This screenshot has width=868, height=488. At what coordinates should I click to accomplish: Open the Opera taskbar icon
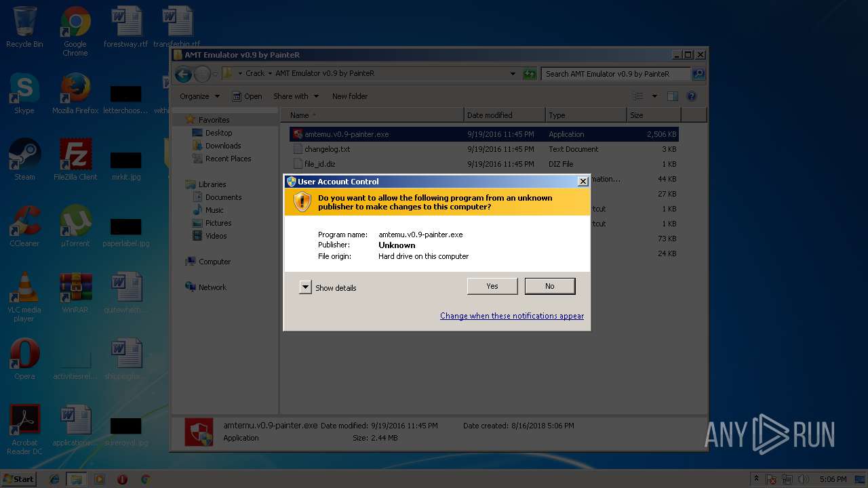[122, 479]
